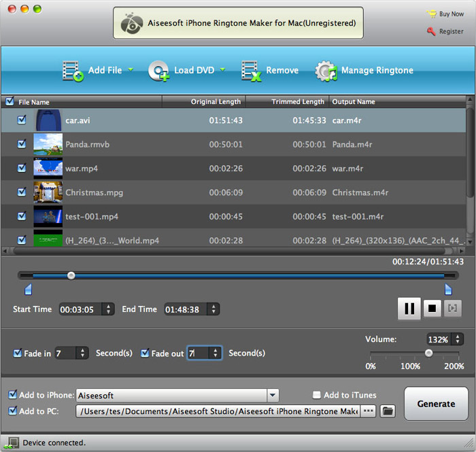Adjust the Fade out seconds stepper
Image resolution: width=476 pixels, height=452 pixels.
point(216,353)
